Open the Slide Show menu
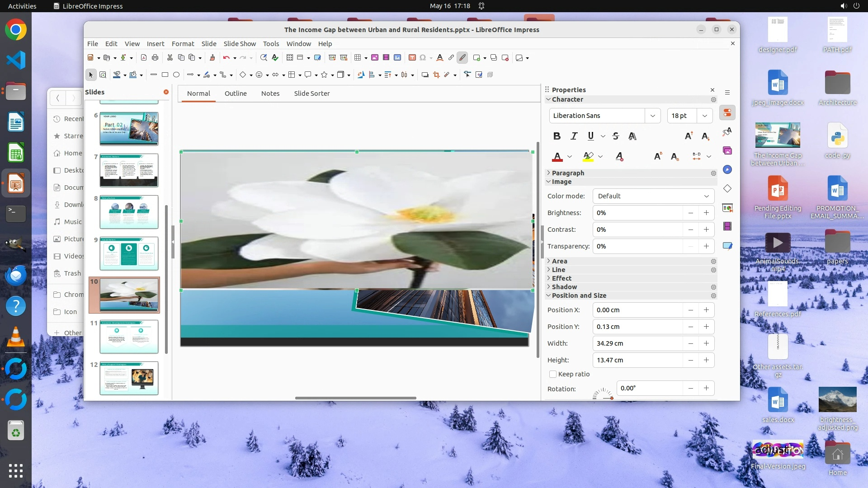Screen dimensions: 868x488 (240, 44)
